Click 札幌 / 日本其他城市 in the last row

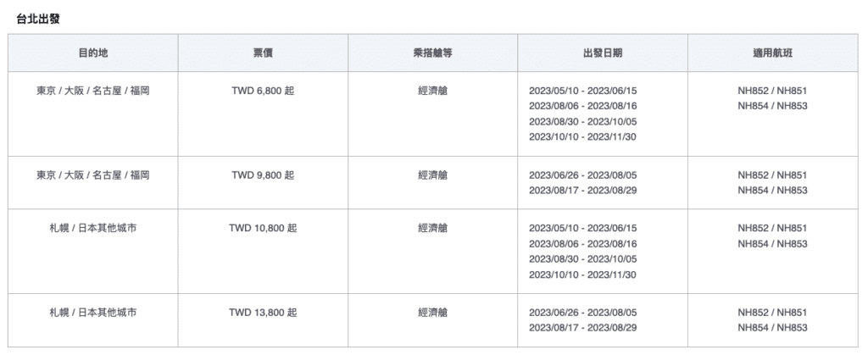click(93, 313)
